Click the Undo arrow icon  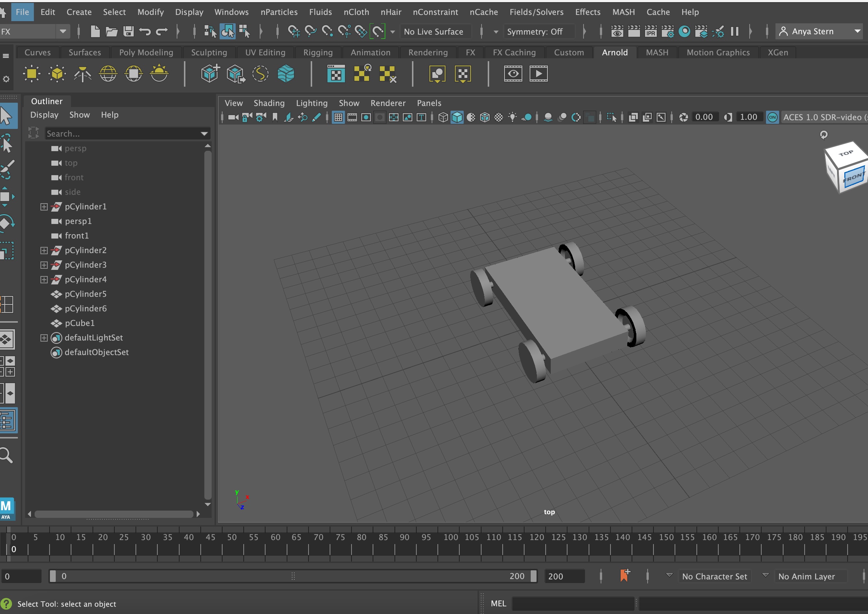click(x=145, y=31)
